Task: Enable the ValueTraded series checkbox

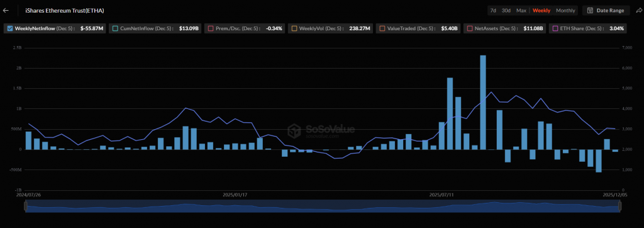Action: pyautogui.click(x=382, y=28)
